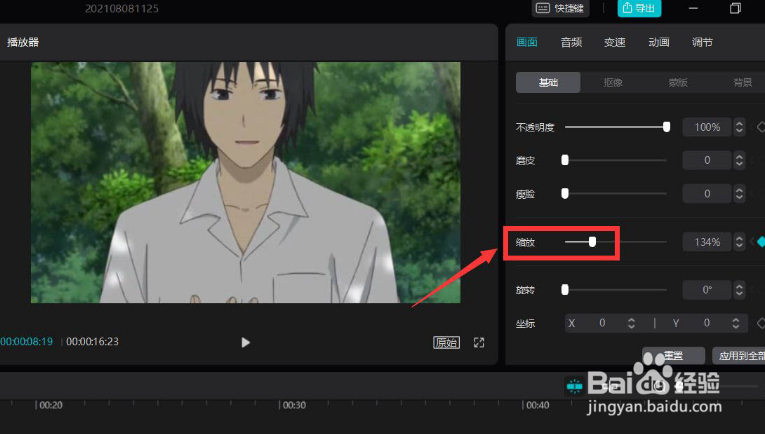Screen dimensions: 765x434
Task: Toggle the cyan scale keyframe diamond
Action: click(761, 241)
